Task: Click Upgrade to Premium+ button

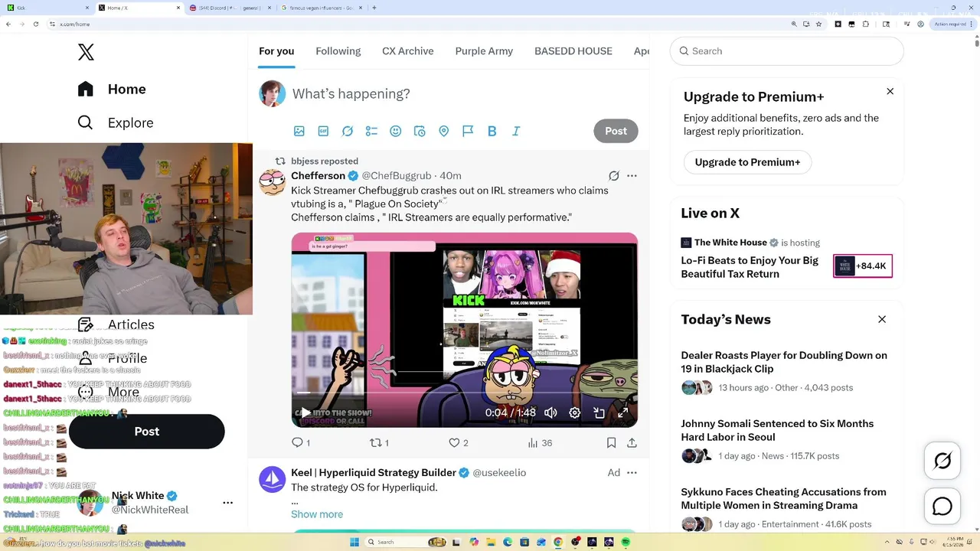Action: click(747, 162)
